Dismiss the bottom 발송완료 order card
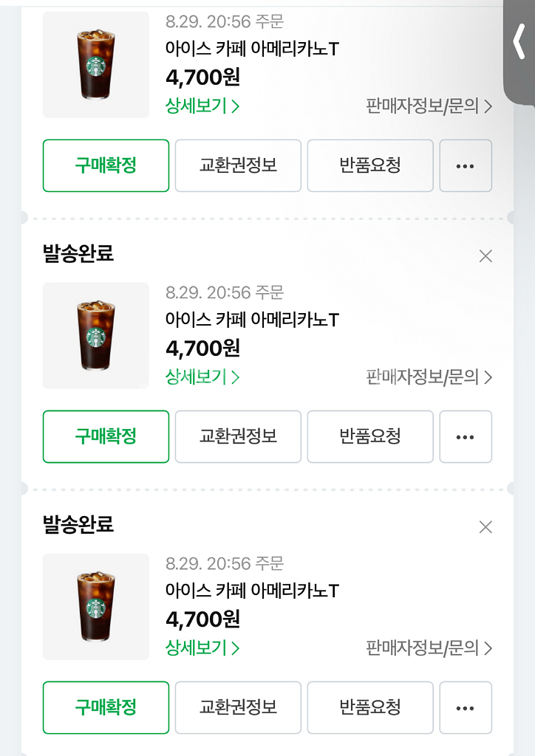535x756 pixels. click(485, 527)
